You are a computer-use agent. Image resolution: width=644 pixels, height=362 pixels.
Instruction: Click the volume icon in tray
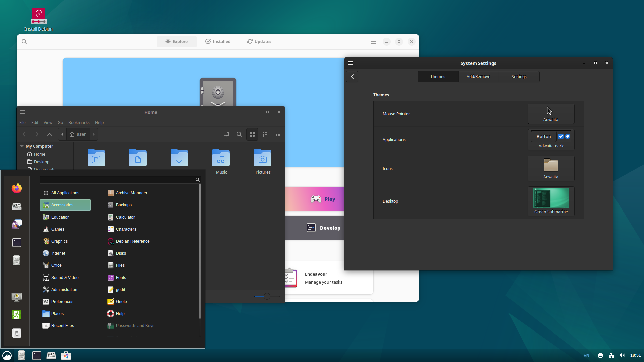622,355
